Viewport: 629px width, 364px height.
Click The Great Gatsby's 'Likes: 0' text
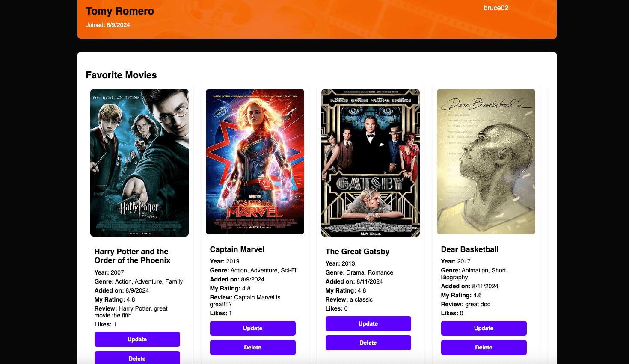coord(337,308)
